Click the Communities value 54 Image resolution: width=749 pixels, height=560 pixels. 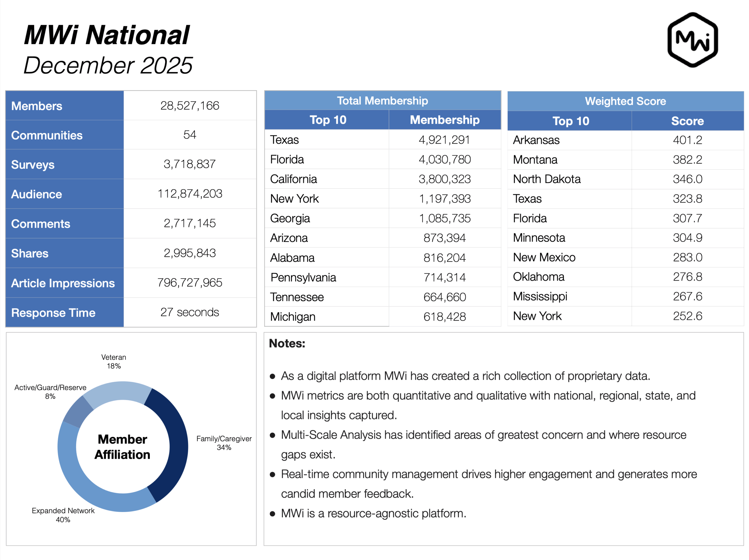[x=190, y=135]
